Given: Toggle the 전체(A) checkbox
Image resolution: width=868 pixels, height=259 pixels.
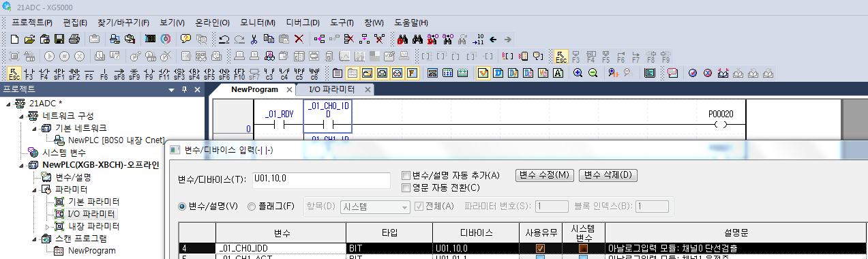Looking at the screenshot, I should [x=419, y=206].
